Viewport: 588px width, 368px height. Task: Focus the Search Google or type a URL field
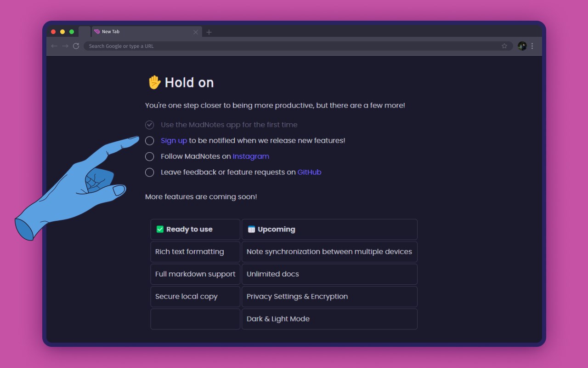(x=299, y=46)
